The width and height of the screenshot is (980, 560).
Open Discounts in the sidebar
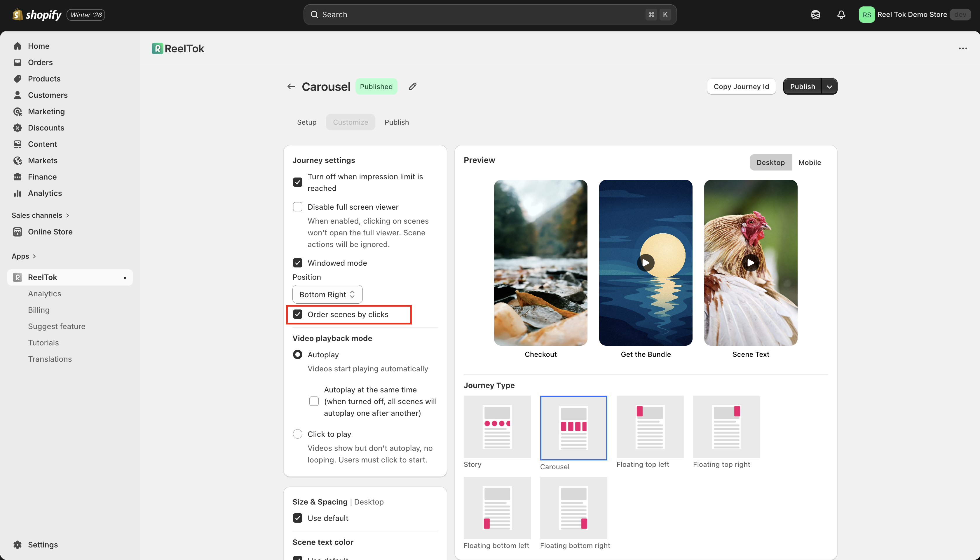pos(46,128)
